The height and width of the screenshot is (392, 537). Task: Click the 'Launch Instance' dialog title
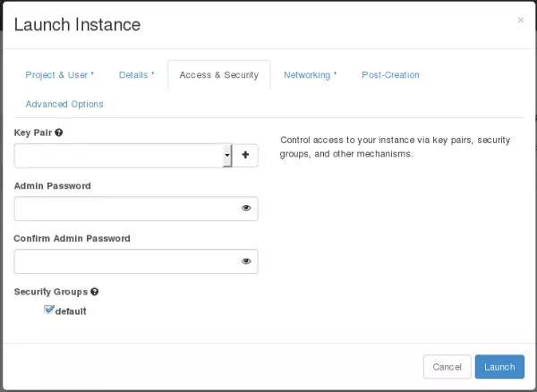(x=77, y=25)
